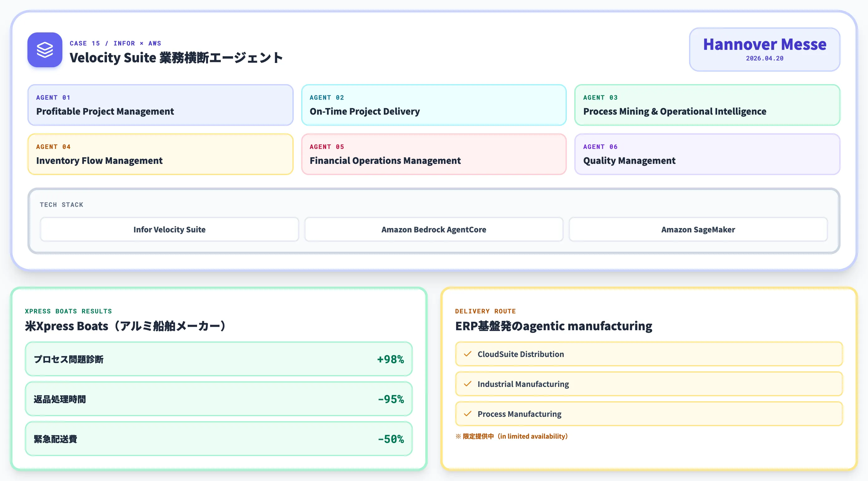
Task: Open Process Mining & Operational Intelligence card
Action: click(x=707, y=105)
